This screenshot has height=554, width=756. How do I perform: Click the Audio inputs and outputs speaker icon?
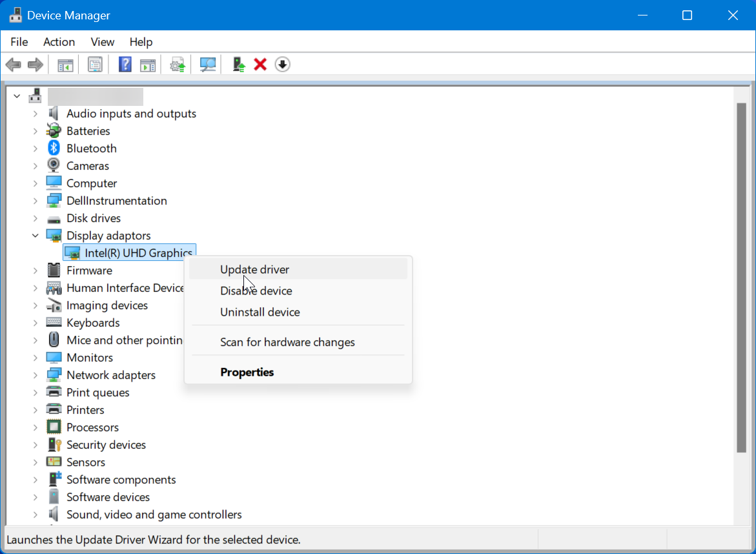tap(54, 113)
